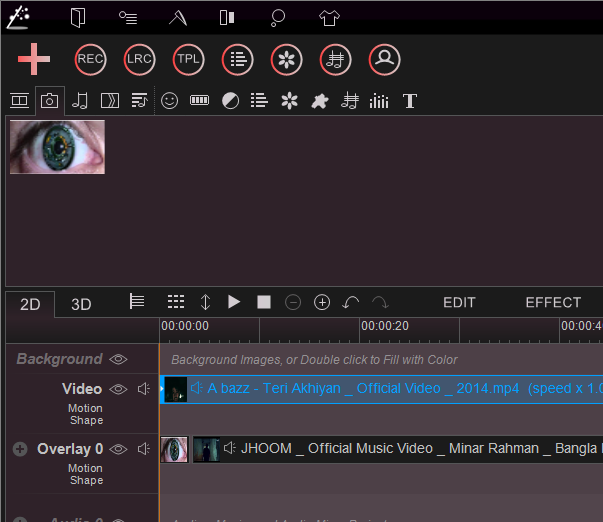Open the EDIT menu
Screen dimensions: 603x522
click(x=459, y=303)
